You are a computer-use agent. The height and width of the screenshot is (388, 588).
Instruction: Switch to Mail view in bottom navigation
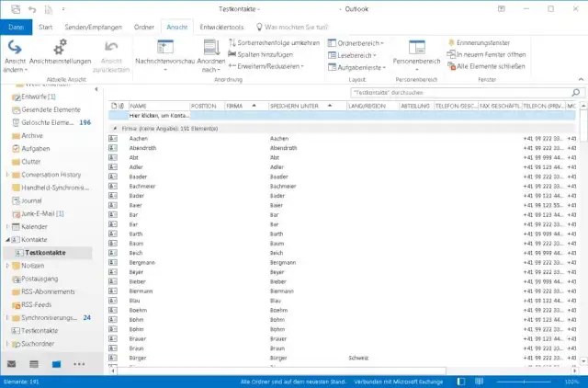(12, 364)
